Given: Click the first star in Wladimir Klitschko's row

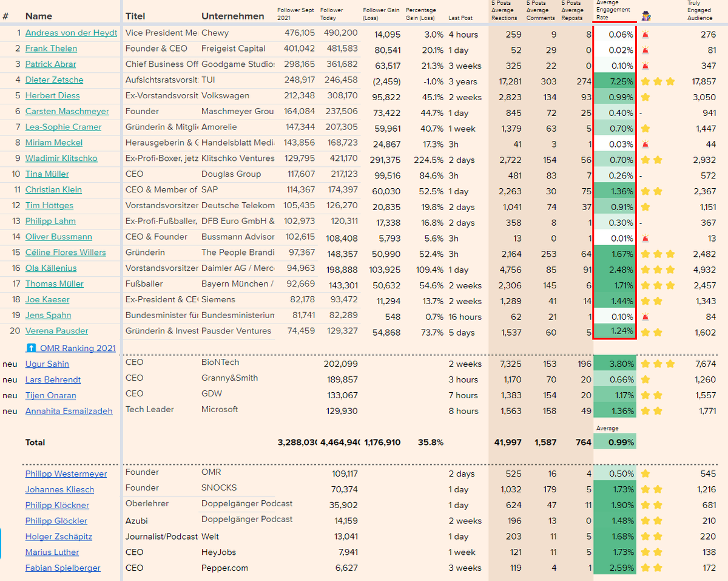Looking at the screenshot, I should click(x=645, y=160).
